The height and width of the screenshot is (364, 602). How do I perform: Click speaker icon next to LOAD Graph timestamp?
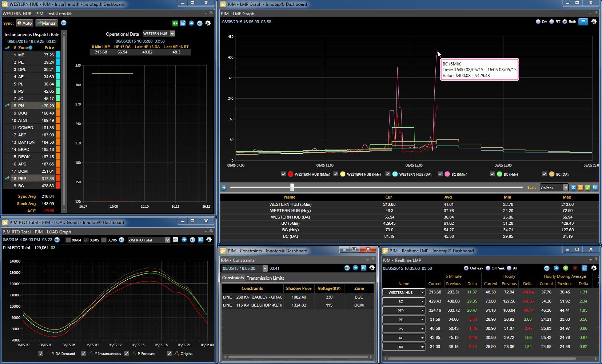[57, 240]
